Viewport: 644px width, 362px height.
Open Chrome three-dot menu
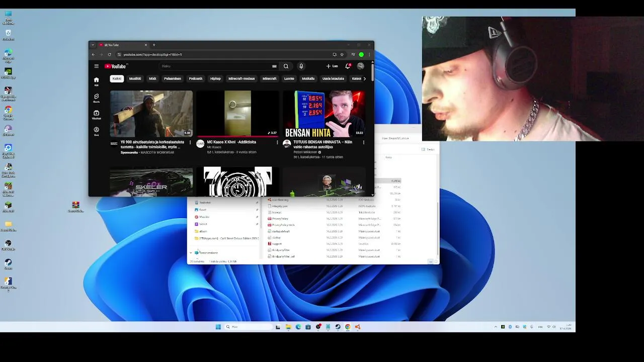[369, 54]
